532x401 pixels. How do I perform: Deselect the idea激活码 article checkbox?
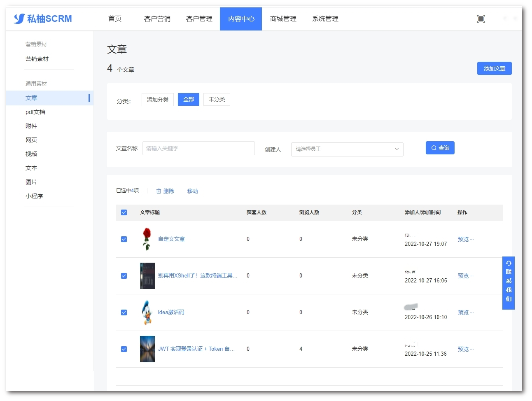point(124,312)
